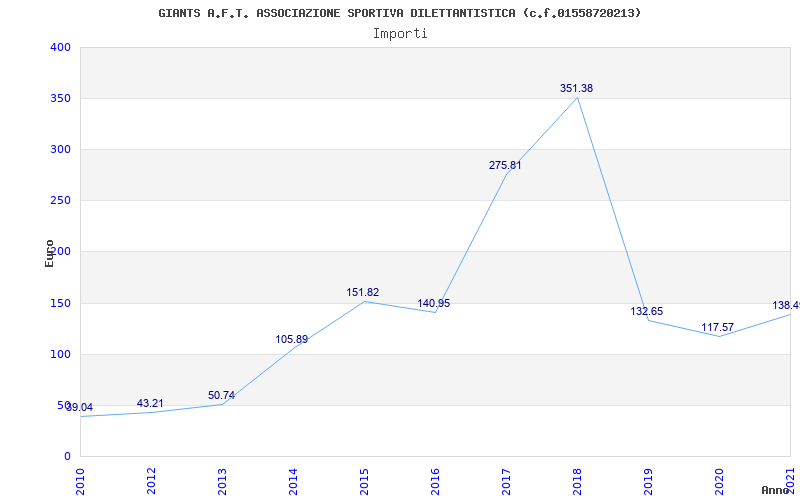Viewport: 800px width, 500px height.
Task: Click the 150 y-axis tick label
Action: click(x=60, y=303)
